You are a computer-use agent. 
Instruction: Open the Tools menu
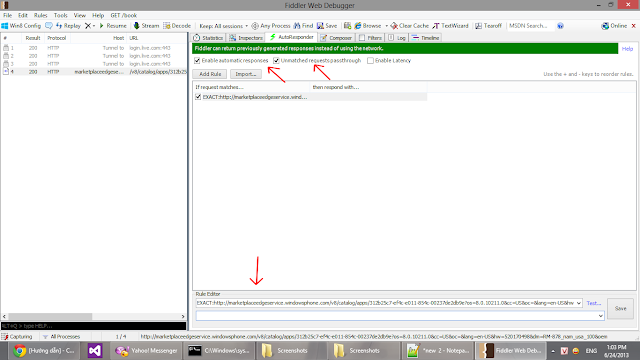click(x=60, y=15)
